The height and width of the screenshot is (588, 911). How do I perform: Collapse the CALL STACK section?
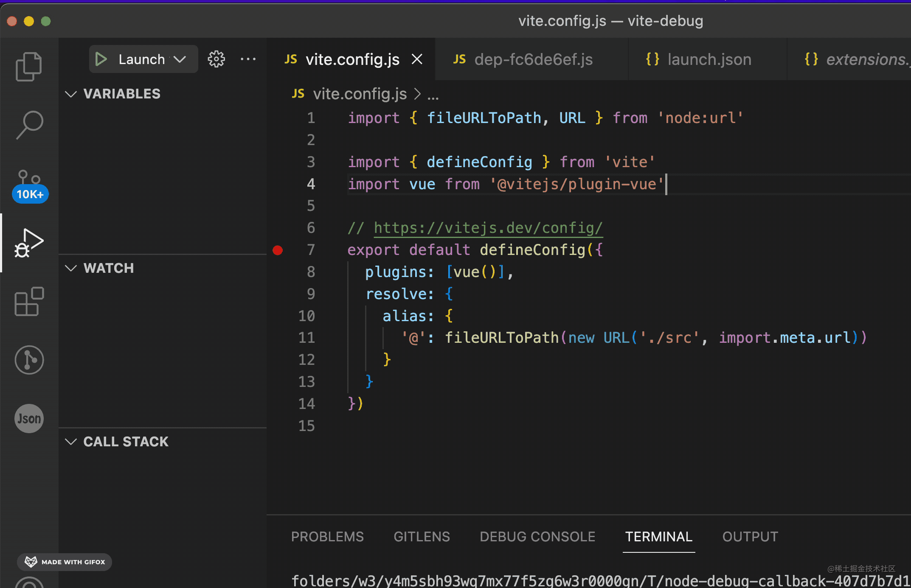point(71,442)
